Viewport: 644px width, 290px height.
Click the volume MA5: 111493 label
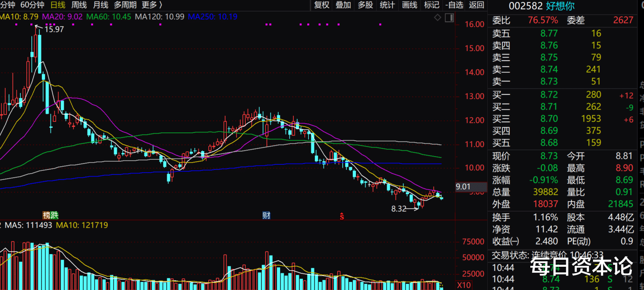[x=29, y=225]
